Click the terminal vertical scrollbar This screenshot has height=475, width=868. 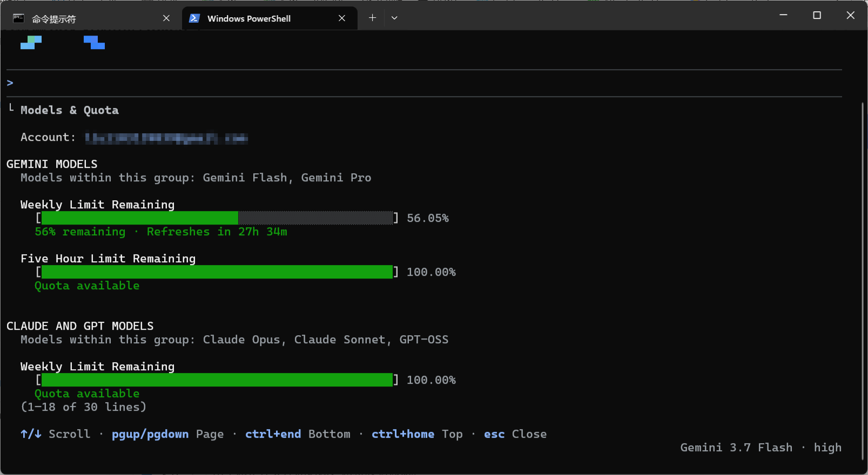863,281
